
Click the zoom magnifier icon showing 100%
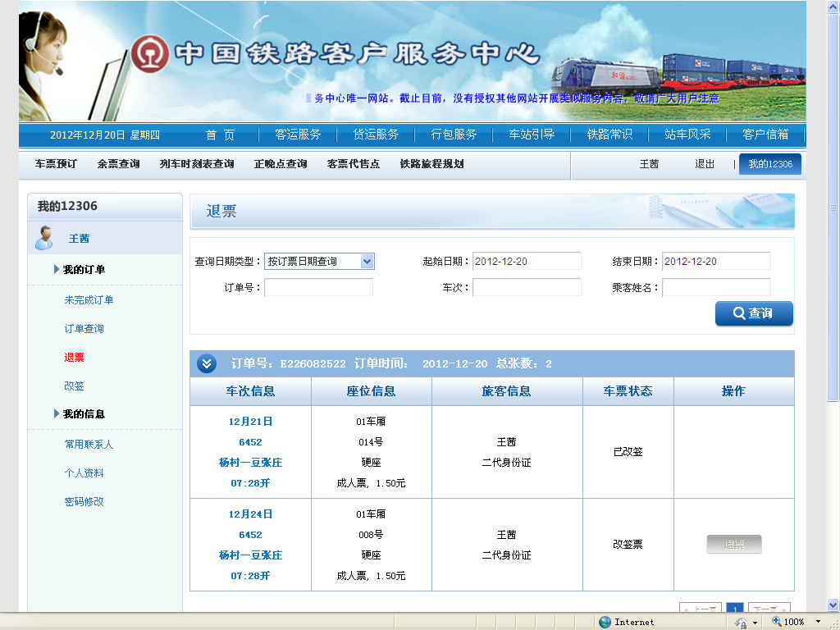[x=776, y=622]
